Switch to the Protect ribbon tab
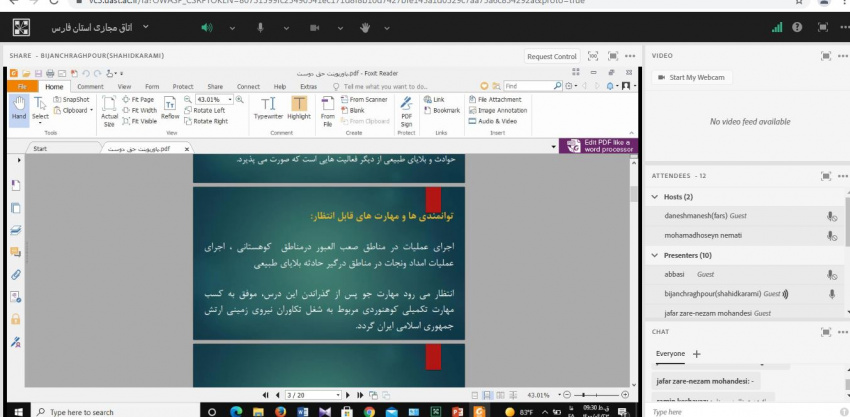The width and height of the screenshot is (850, 417). [x=183, y=86]
